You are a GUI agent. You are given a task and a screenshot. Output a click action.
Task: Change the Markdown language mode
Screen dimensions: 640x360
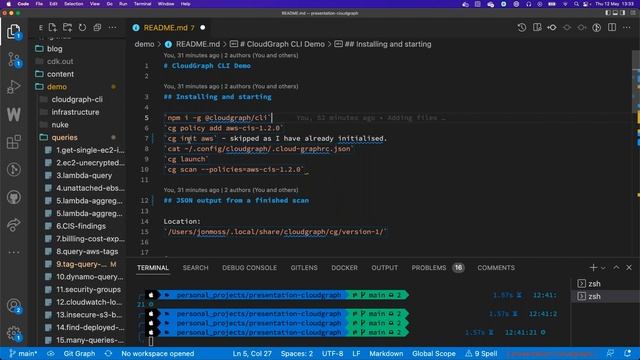(386, 353)
